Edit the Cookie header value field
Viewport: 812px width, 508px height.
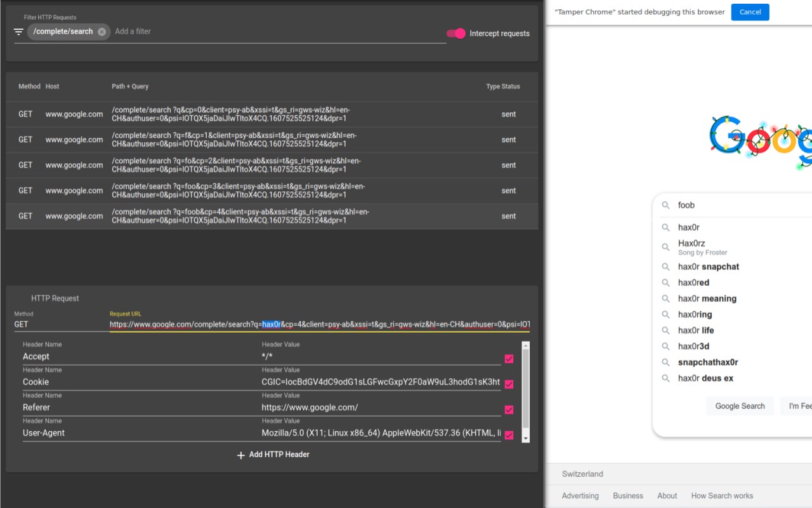coord(381,382)
